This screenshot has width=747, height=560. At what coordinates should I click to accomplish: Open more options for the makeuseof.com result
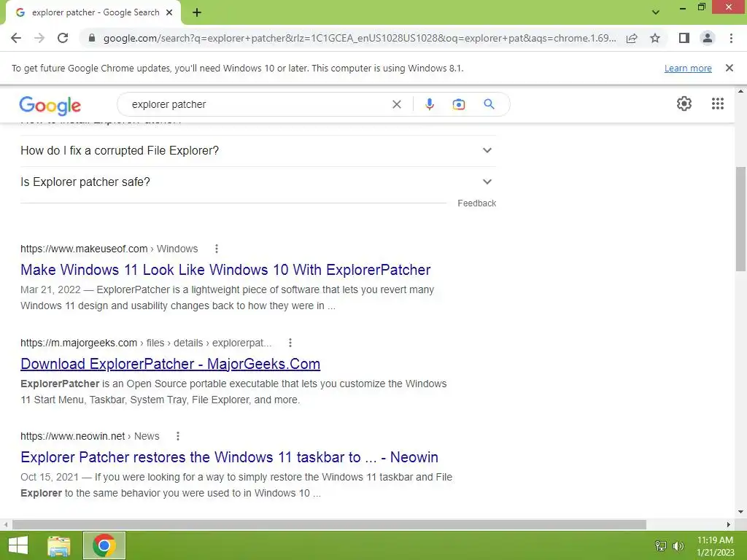216,249
